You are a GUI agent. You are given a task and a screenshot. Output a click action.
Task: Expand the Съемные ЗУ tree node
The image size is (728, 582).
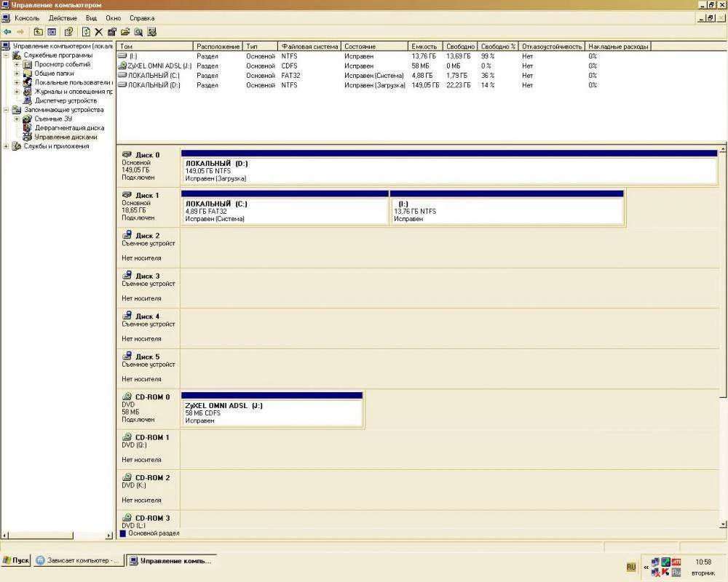click(x=17, y=119)
